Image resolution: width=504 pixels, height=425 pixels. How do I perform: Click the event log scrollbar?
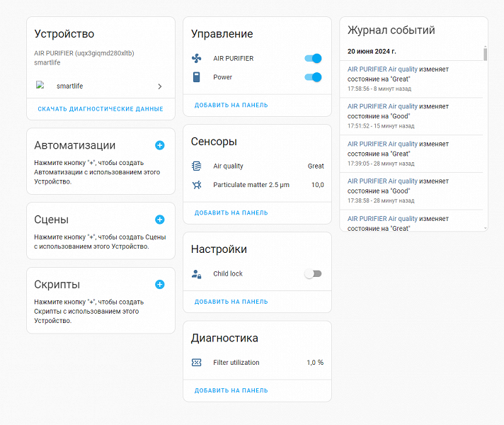point(485,55)
